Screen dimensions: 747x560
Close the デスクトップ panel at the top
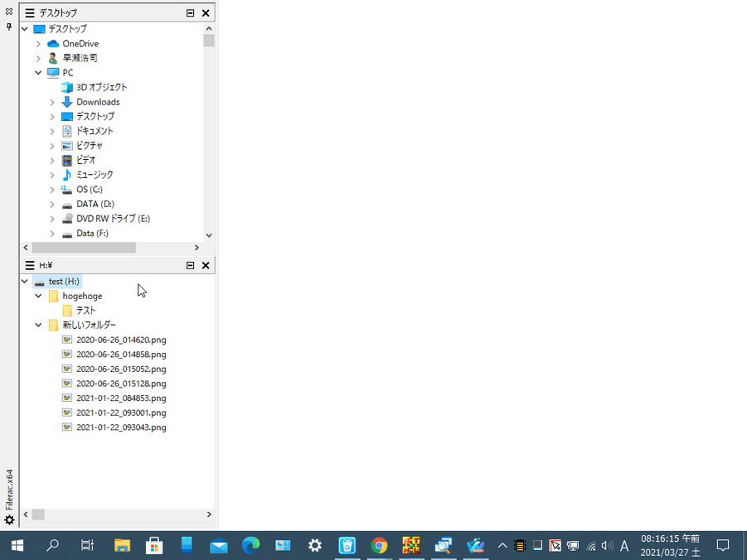(x=206, y=13)
